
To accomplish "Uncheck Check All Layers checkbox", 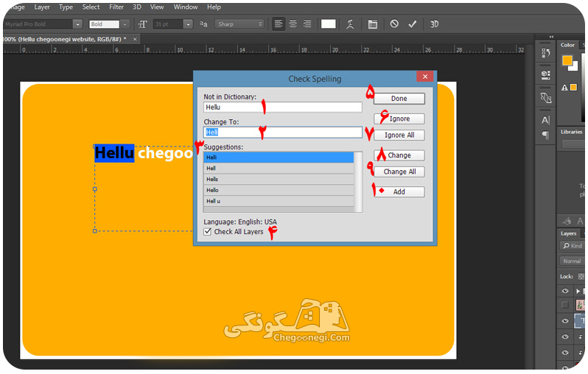I will click(x=207, y=232).
